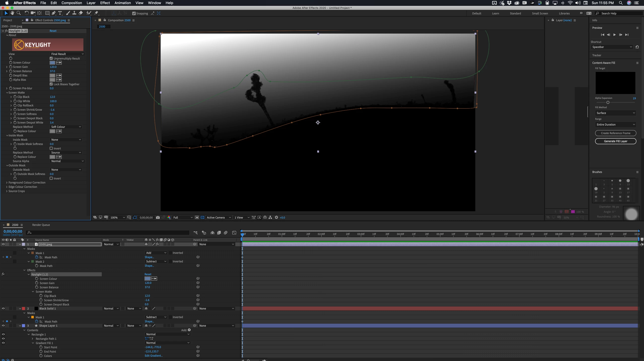Hide the Black Solid 1 layer
The width and height of the screenshot is (644, 361).
(x=3, y=308)
